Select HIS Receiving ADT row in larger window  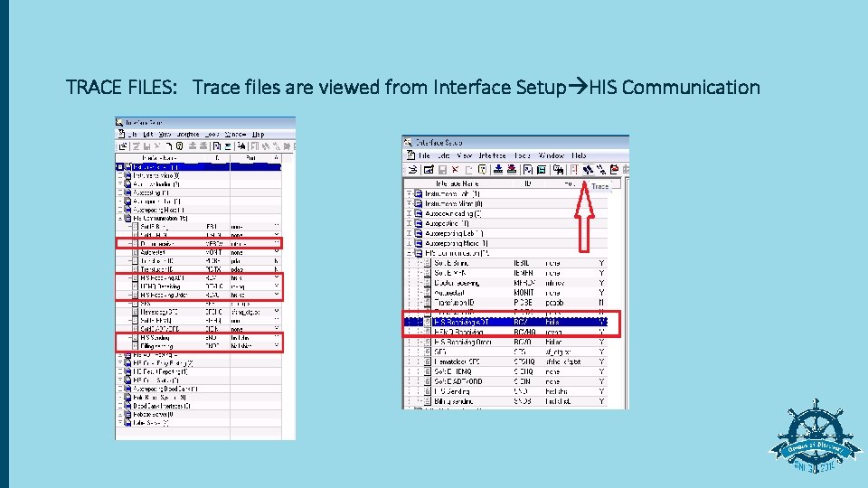[x=505, y=322]
